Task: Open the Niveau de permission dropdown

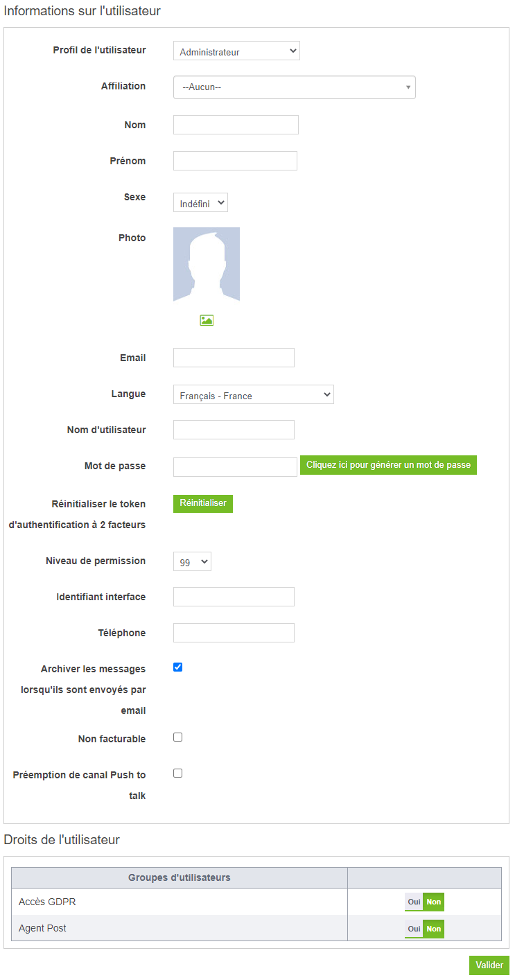Action: [x=192, y=562]
